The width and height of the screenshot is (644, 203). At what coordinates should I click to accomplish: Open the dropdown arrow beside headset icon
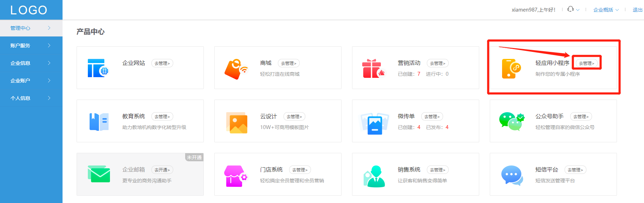(578, 10)
